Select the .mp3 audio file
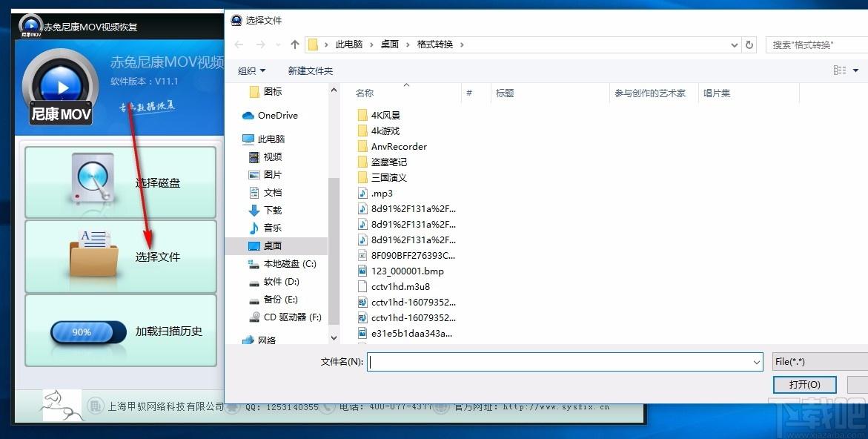Screen dimensions: 868x439 tap(376, 194)
